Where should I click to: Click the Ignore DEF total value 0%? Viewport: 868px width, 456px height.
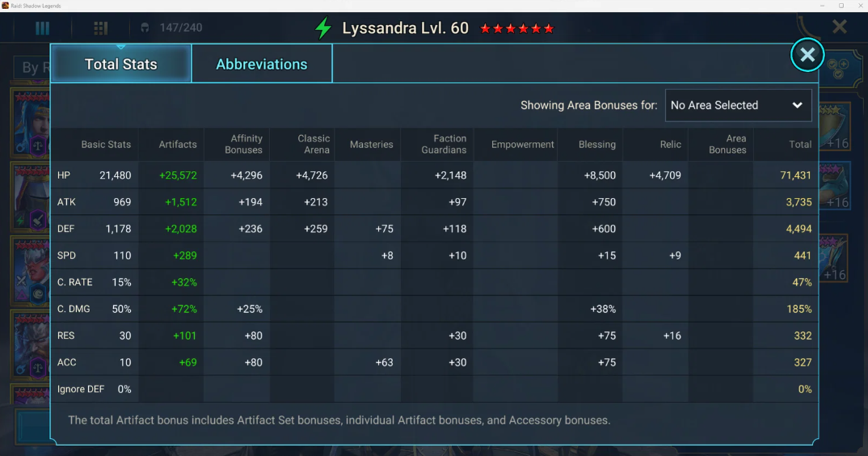tap(805, 389)
